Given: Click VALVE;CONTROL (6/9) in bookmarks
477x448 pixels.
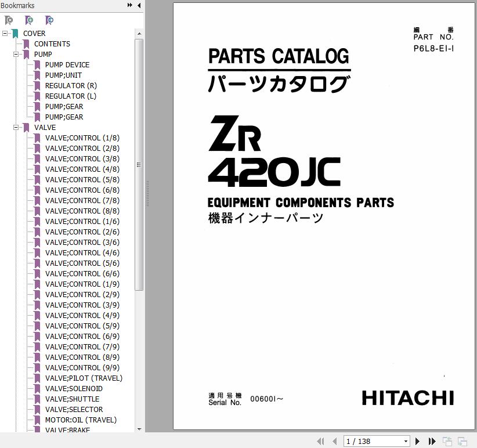Looking at the screenshot, I should pyautogui.click(x=82, y=337).
